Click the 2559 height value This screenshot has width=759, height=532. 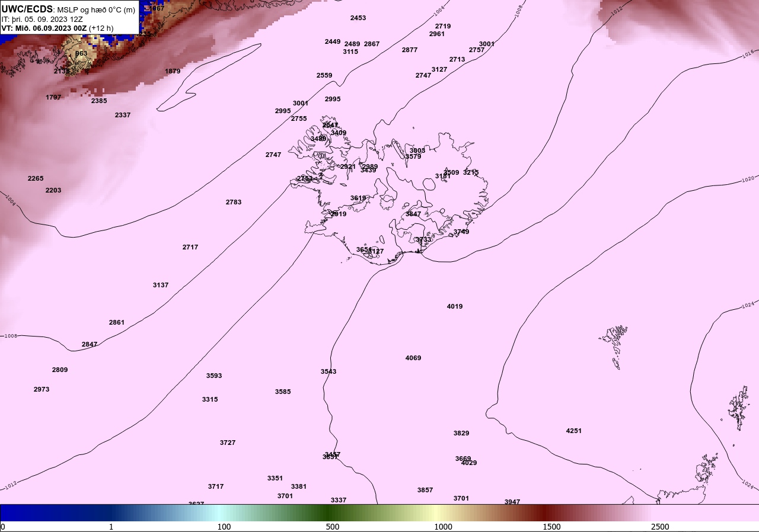[324, 75]
